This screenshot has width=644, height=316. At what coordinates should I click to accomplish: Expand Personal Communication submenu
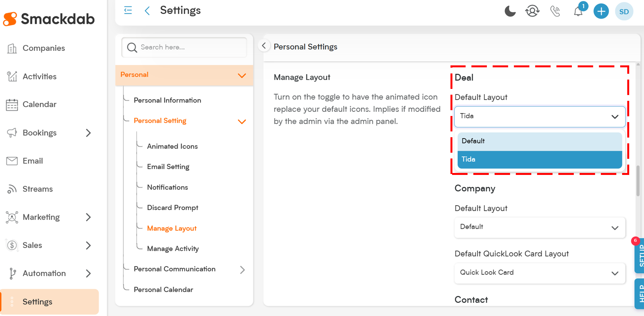tap(242, 270)
